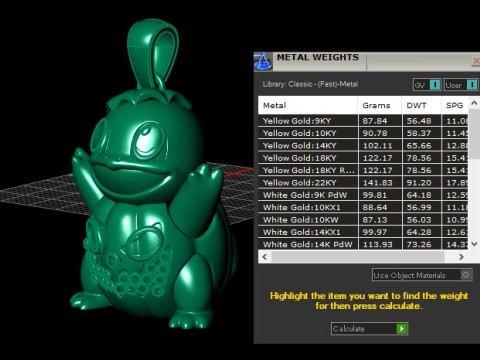Select the Yellow Gold:18KY R... row
The image size is (480, 360).
[x=363, y=170]
